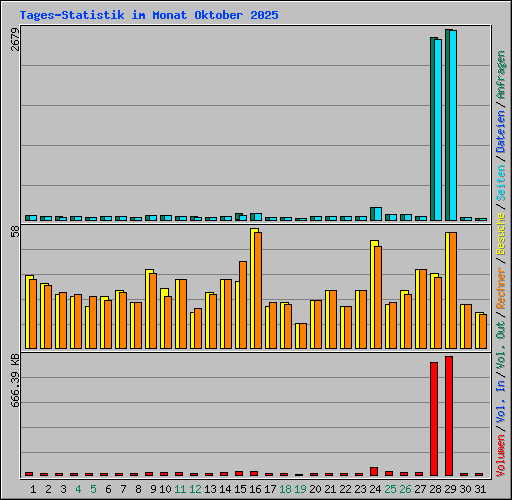The width and height of the screenshot is (512, 500).
Task: Click the cyan requests bar for day 28
Action: click(438, 130)
